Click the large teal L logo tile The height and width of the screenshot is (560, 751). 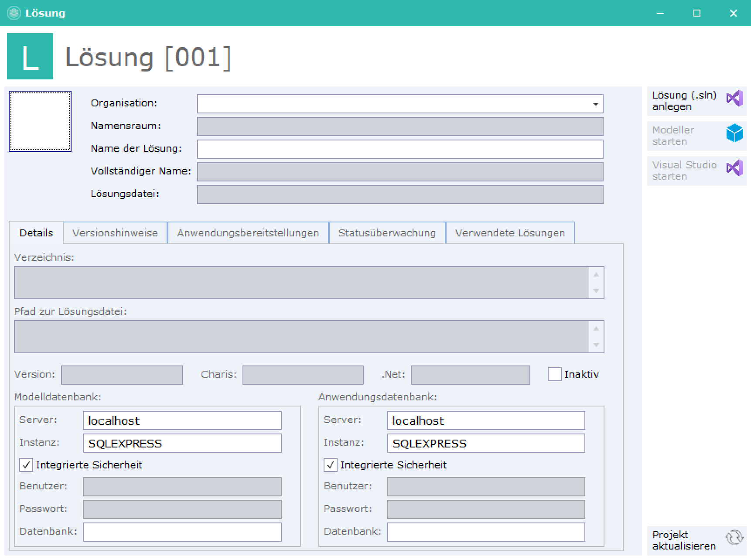(x=30, y=56)
